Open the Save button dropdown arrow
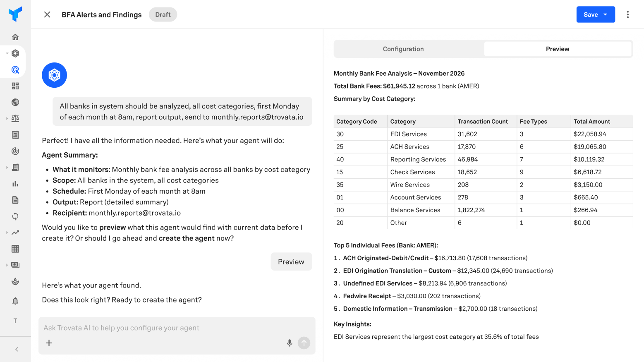Viewport: 644px width, 362px height. [606, 14]
